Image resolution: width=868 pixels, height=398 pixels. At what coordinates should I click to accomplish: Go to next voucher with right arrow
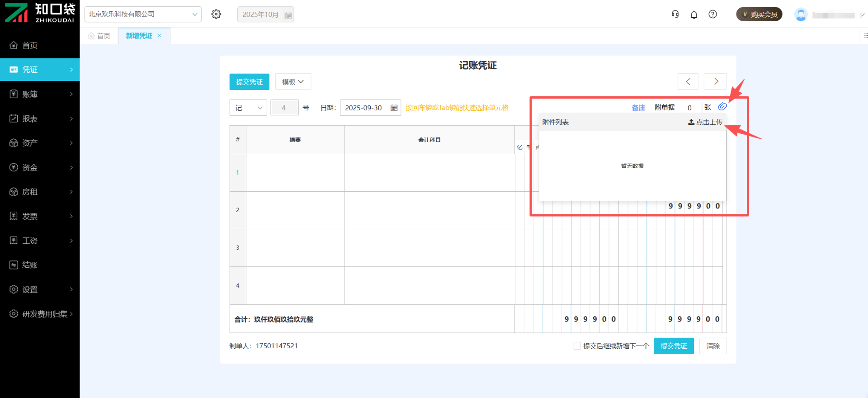click(715, 81)
